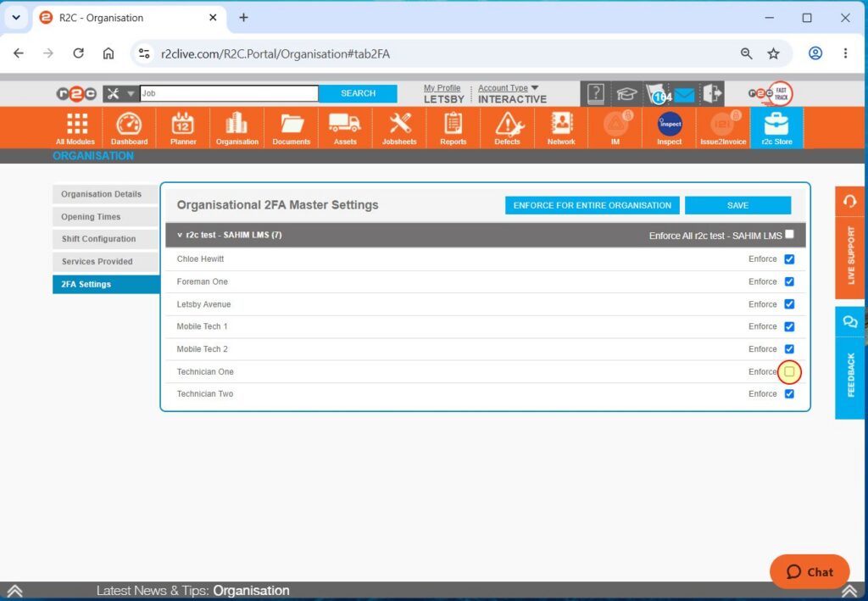
Task: Open the Organisation module
Action: (x=237, y=128)
